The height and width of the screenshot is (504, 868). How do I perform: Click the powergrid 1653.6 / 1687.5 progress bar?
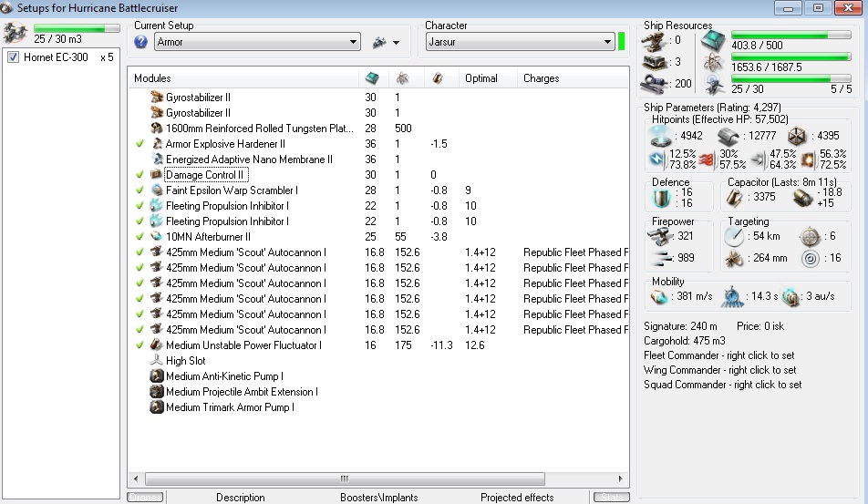pos(791,57)
